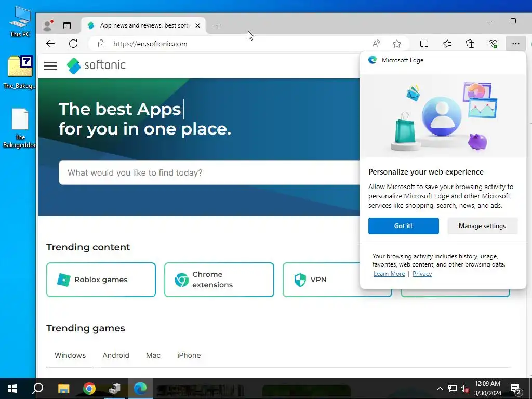The image size is (532, 399).
Task: Select The_Bakag 7-Zip archive on desktop
Action: point(19,72)
